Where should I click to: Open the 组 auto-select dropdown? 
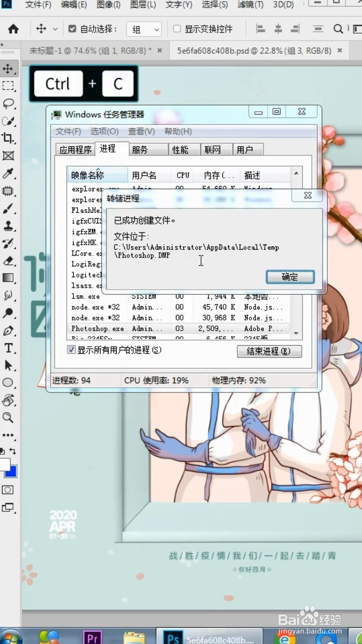(144, 29)
